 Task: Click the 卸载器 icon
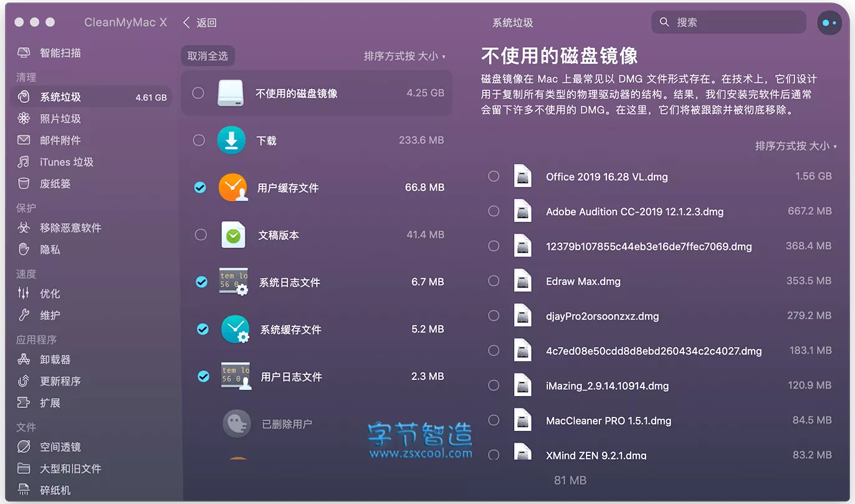[x=24, y=359]
